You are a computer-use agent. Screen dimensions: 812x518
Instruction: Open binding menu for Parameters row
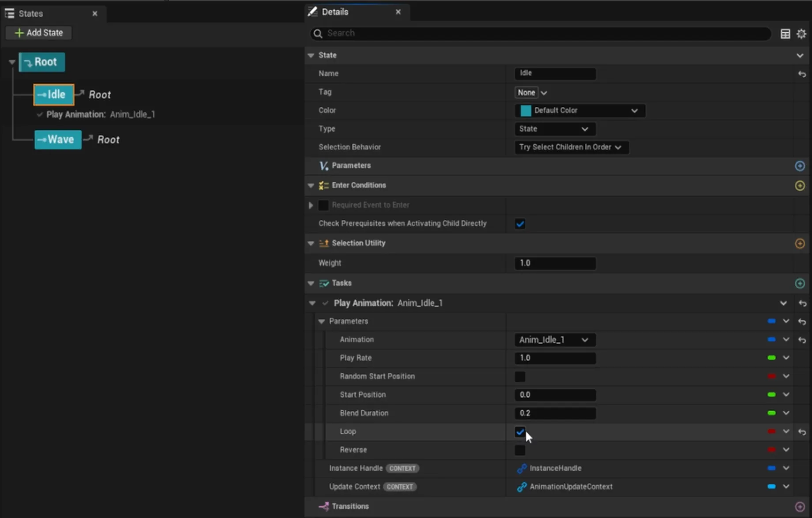coord(786,321)
